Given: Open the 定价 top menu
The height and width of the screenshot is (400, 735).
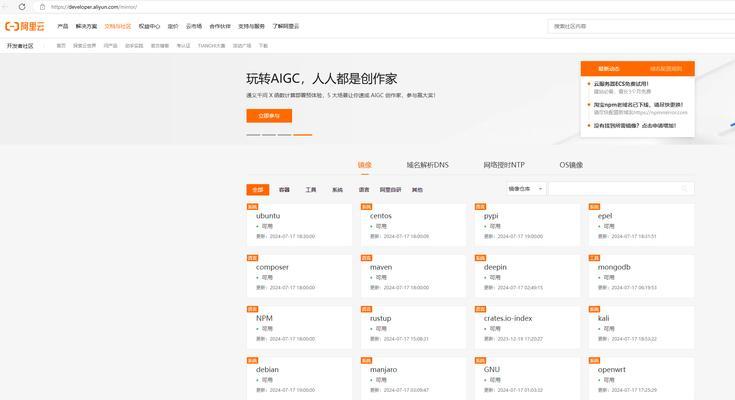Looking at the screenshot, I should tap(173, 26).
